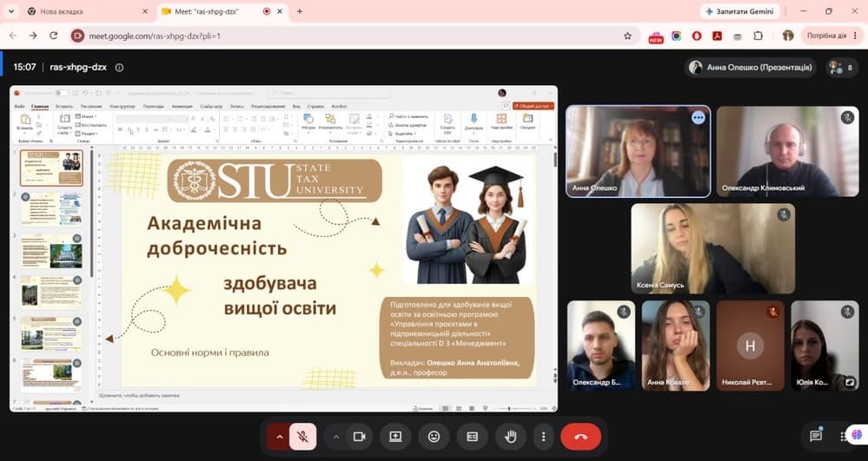The width and height of the screenshot is (868, 461).
Task: Bookmark this page with star icon
Action: 627,36
